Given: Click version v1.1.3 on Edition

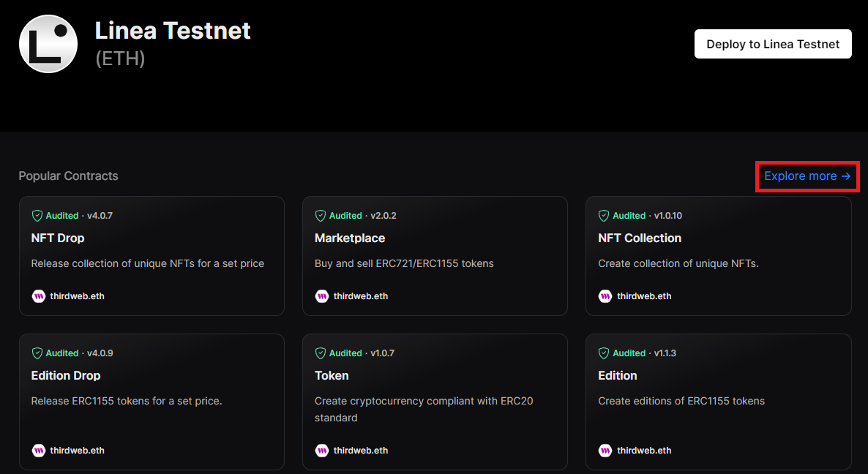Looking at the screenshot, I should click(x=665, y=353).
